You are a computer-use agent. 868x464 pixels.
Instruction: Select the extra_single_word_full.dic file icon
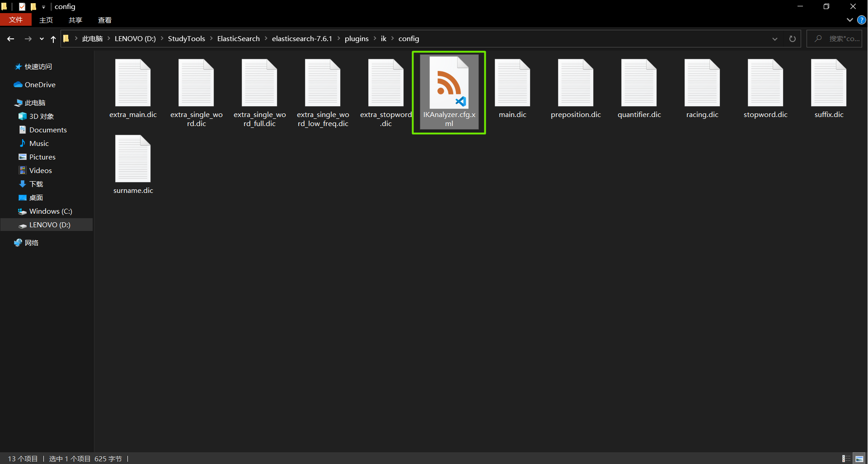259,83
